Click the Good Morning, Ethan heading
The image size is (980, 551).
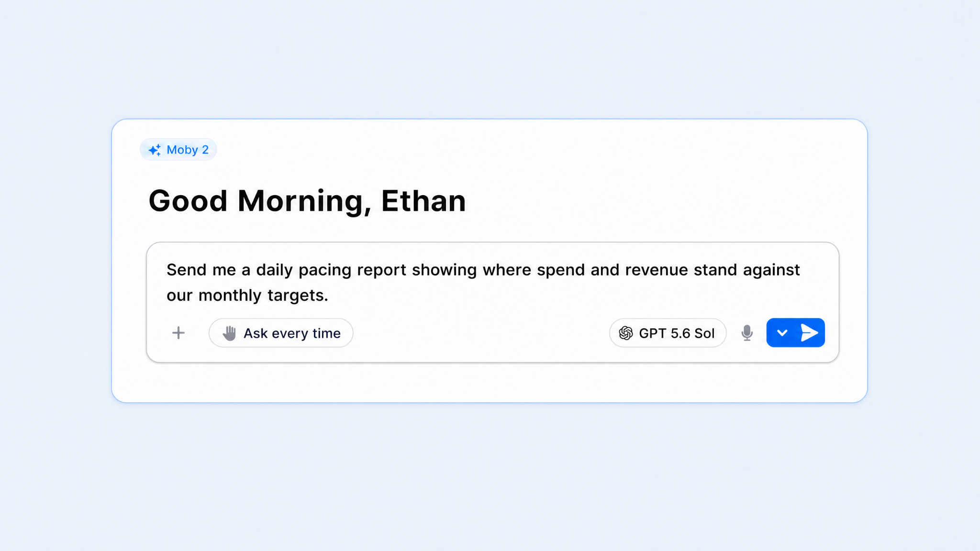(x=307, y=201)
